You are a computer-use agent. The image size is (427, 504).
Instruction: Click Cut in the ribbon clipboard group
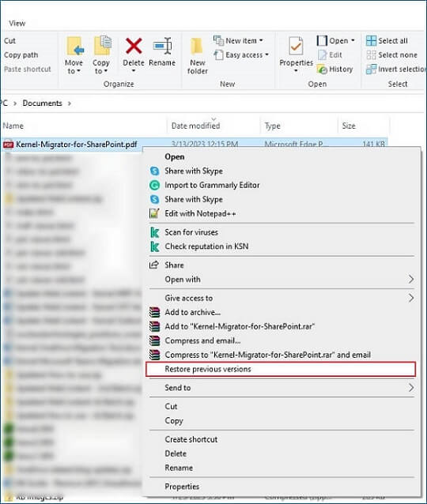[x=9, y=41]
